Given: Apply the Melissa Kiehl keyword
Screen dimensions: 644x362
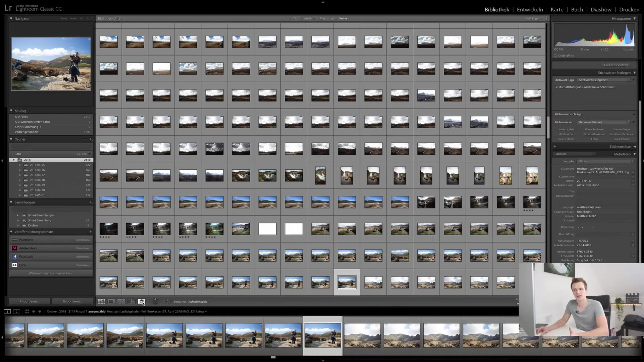Looking at the screenshot, I should pyautogui.click(x=567, y=129).
